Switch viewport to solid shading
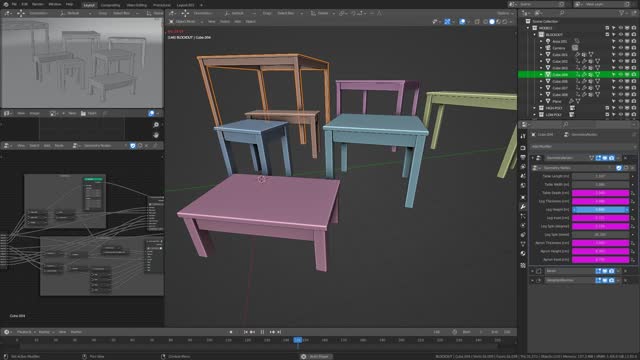The height and width of the screenshot is (360, 640). [x=492, y=22]
